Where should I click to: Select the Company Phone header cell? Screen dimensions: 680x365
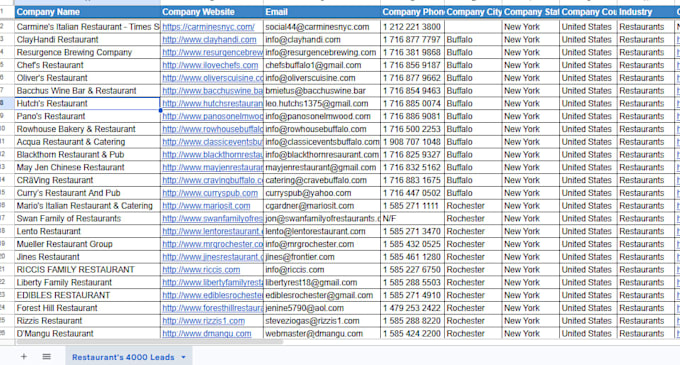[412, 12]
